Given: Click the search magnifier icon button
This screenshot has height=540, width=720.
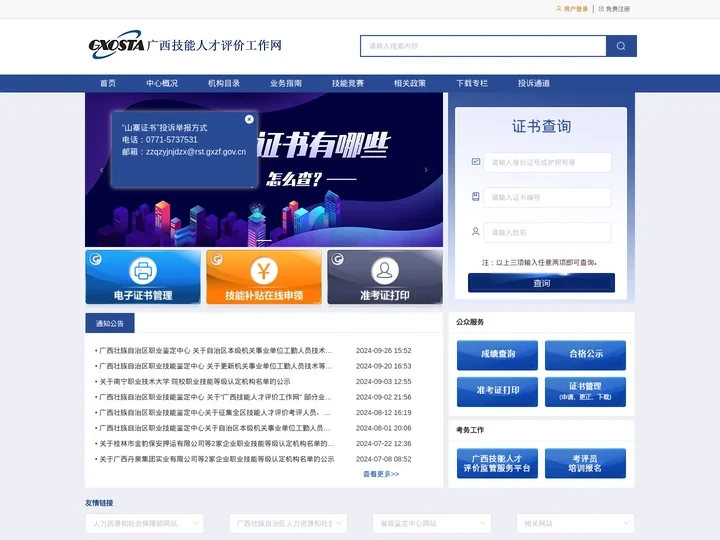Looking at the screenshot, I should [621, 46].
